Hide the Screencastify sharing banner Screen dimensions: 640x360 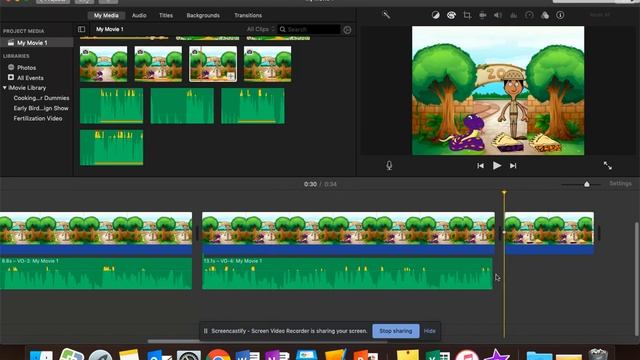tap(429, 331)
